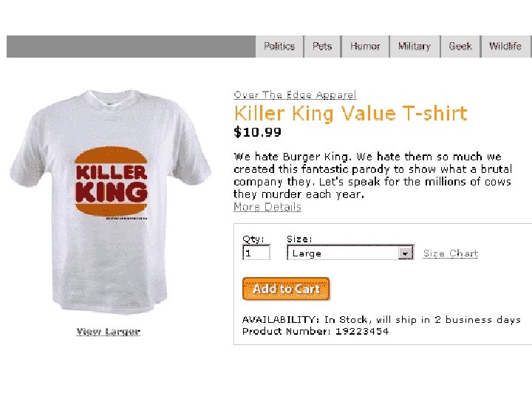This screenshot has height=399, width=532.
Task: Open the Politics category tab
Action: click(x=279, y=46)
